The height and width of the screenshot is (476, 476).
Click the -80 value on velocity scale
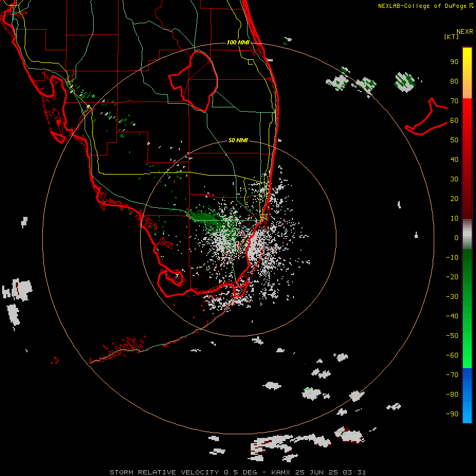pos(452,395)
